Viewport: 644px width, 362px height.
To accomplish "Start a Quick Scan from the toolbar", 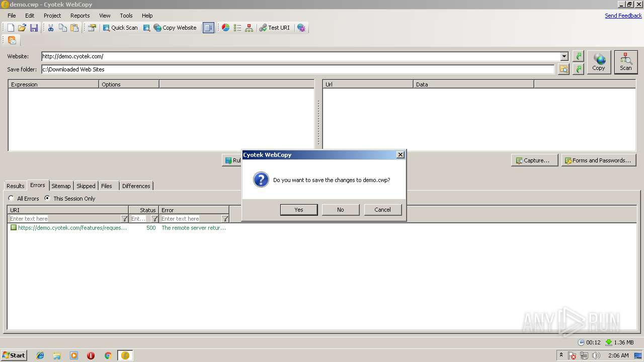I will tap(120, 28).
